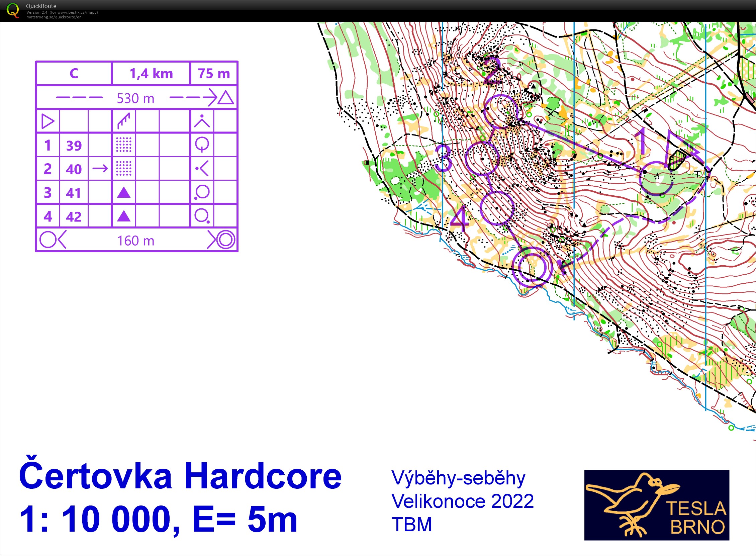The image size is (756, 556).
Task: Click the knoll symbol in row 4
Action: coord(123,217)
